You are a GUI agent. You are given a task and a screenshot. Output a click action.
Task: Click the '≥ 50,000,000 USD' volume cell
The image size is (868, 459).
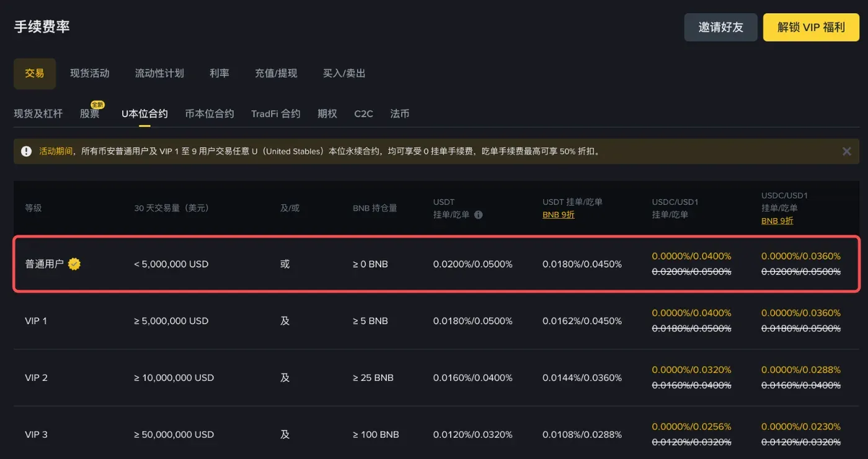coord(174,435)
